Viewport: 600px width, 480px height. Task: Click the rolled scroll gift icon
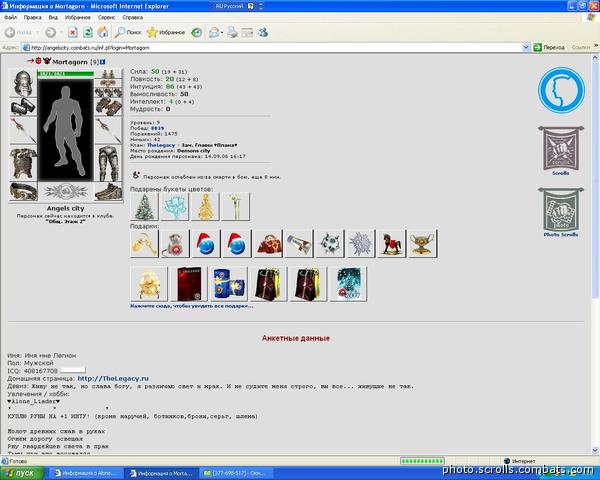pyautogui.click(x=299, y=243)
